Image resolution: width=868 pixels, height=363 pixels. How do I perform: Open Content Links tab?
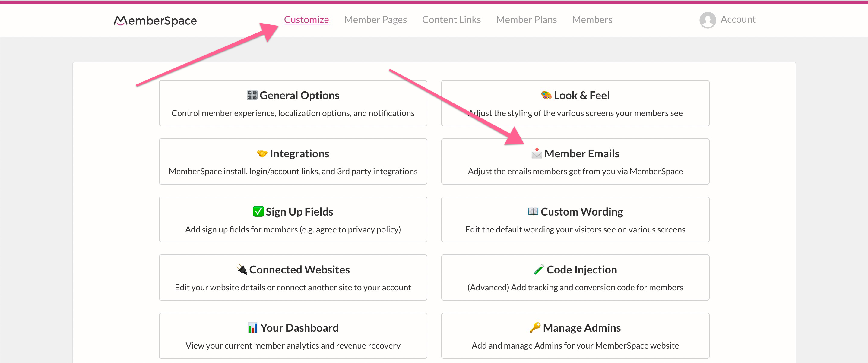[x=451, y=20]
